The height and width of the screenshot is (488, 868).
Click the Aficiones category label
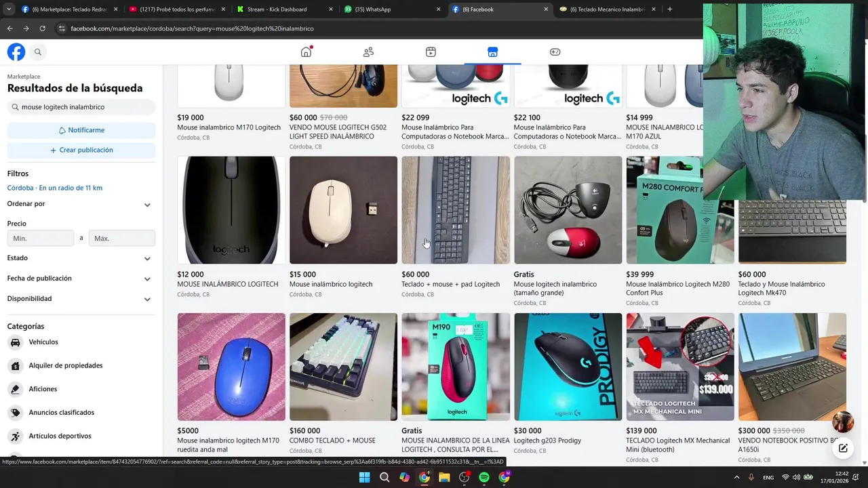(x=43, y=389)
